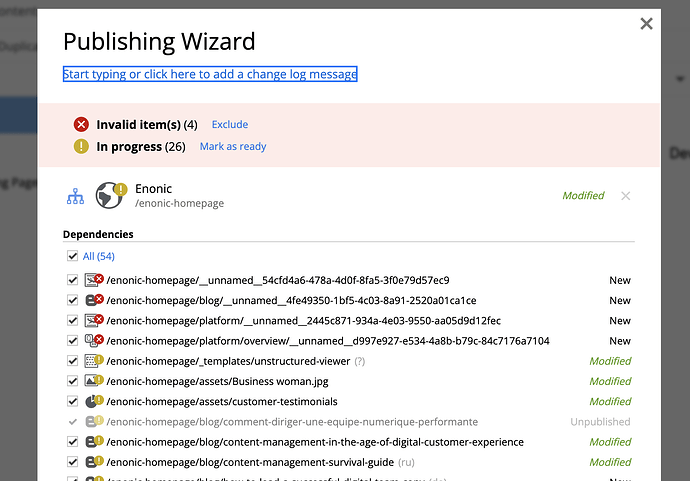Toggle the All (54) dependencies checkbox
Screen dimensions: 690x481
[73, 256]
